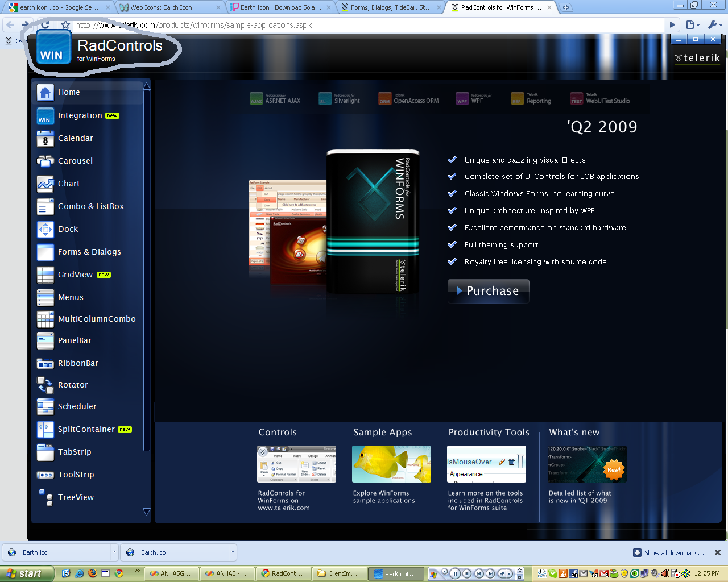Stop playback on the taskbar media toolbar

click(x=467, y=573)
